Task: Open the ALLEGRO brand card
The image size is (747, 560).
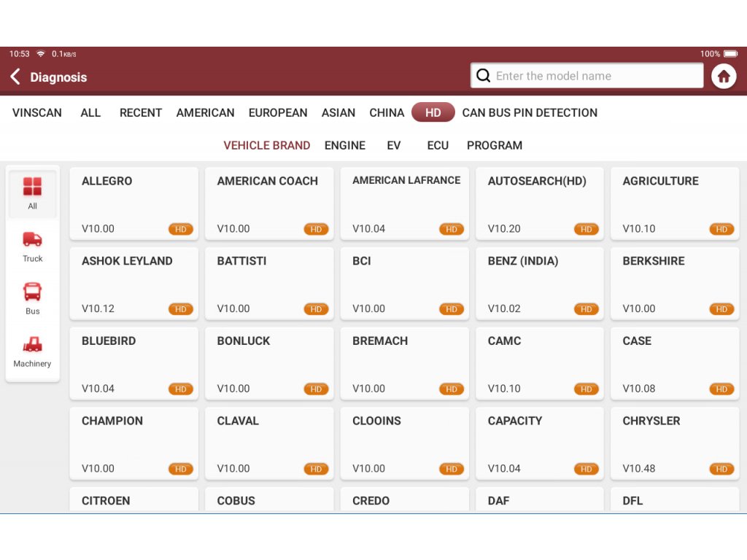Action: [x=134, y=203]
